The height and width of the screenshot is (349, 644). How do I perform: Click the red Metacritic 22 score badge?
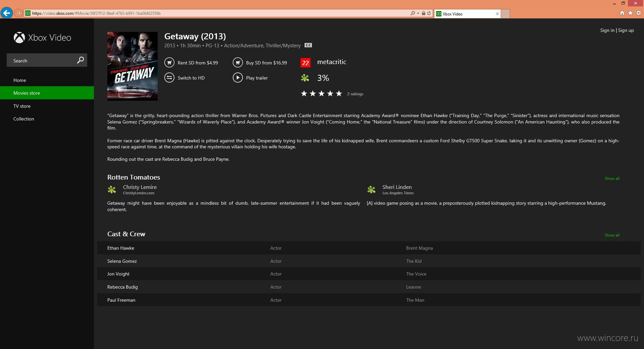click(306, 63)
